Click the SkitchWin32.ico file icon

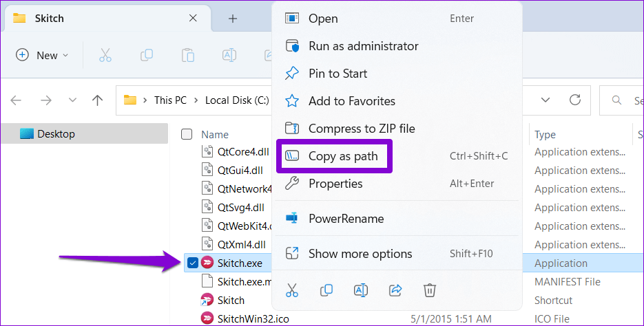(x=207, y=318)
